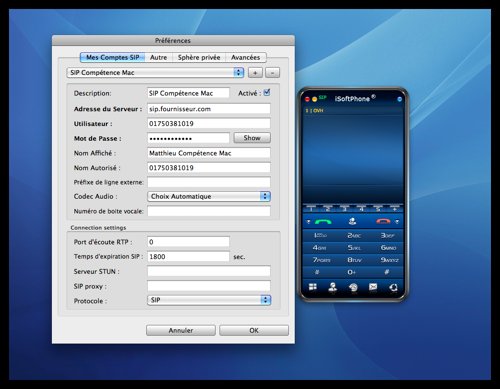Viewport: 500px width, 389px height.
Task: Click the Utilisateur field
Action: pos(209,124)
